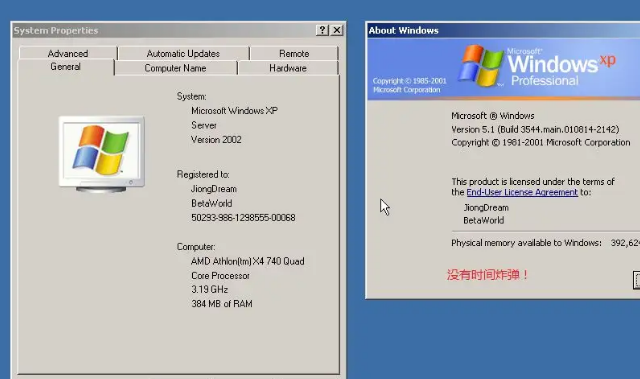Click the '3.19 GHz' value
The width and height of the screenshot is (640, 379).
click(209, 289)
